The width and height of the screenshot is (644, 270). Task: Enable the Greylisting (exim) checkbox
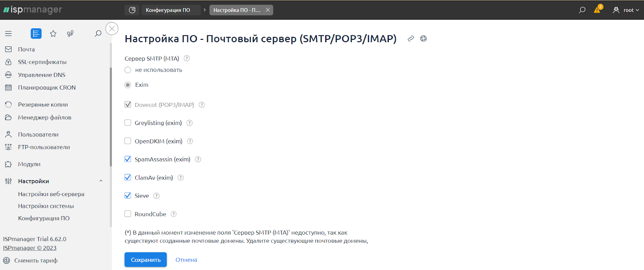[x=128, y=123]
